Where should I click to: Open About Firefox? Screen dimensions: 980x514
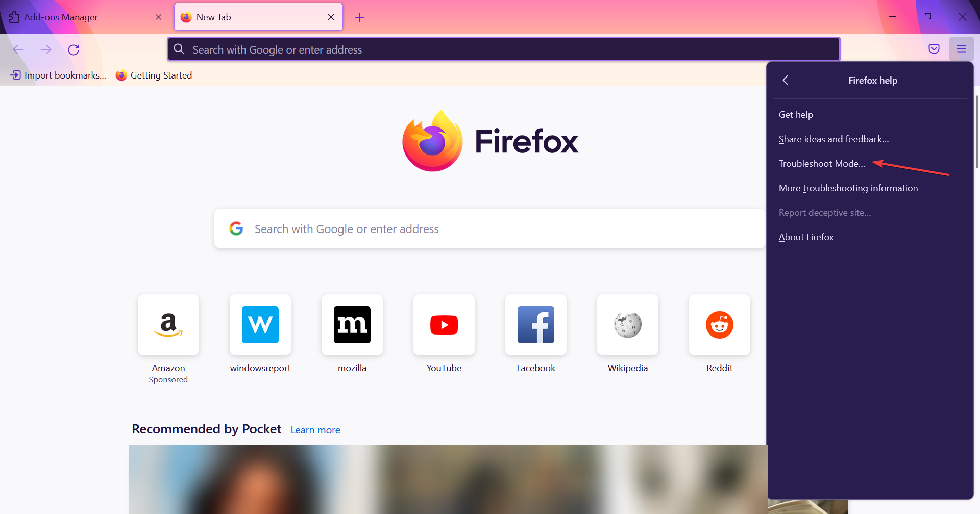tap(870, 237)
